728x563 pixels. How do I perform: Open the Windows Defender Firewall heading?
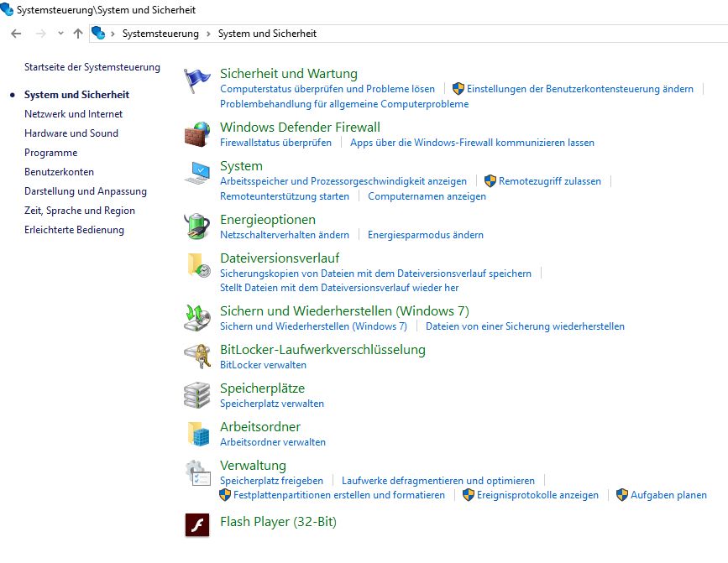click(301, 127)
